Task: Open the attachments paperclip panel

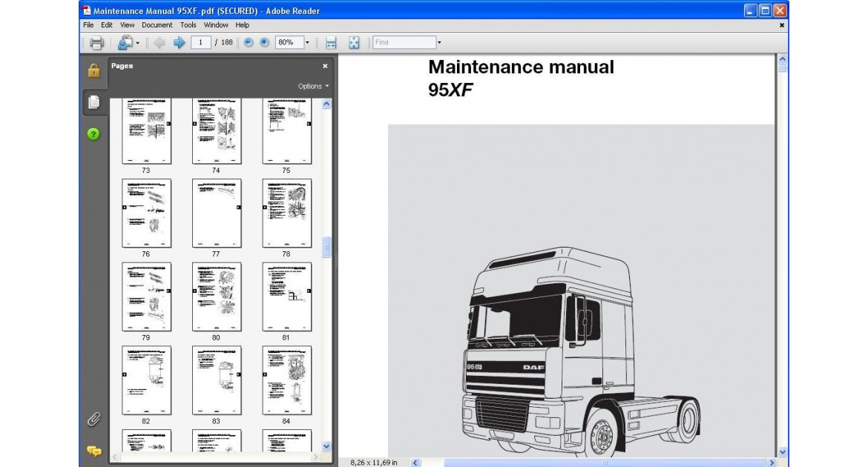Action: (x=93, y=420)
